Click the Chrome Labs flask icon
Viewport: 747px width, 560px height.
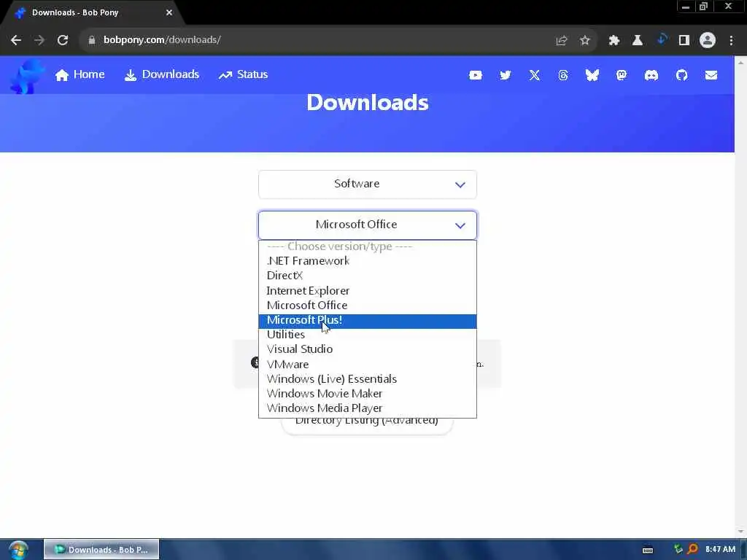638,41
